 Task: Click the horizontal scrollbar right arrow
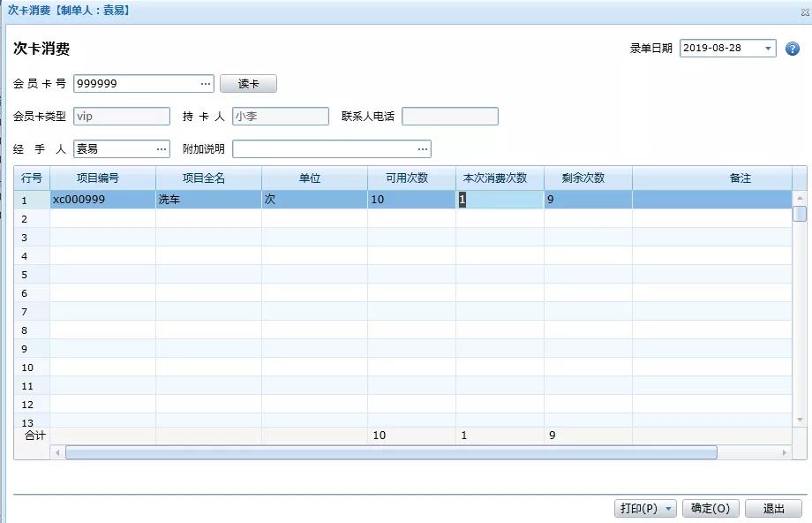click(x=784, y=452)
